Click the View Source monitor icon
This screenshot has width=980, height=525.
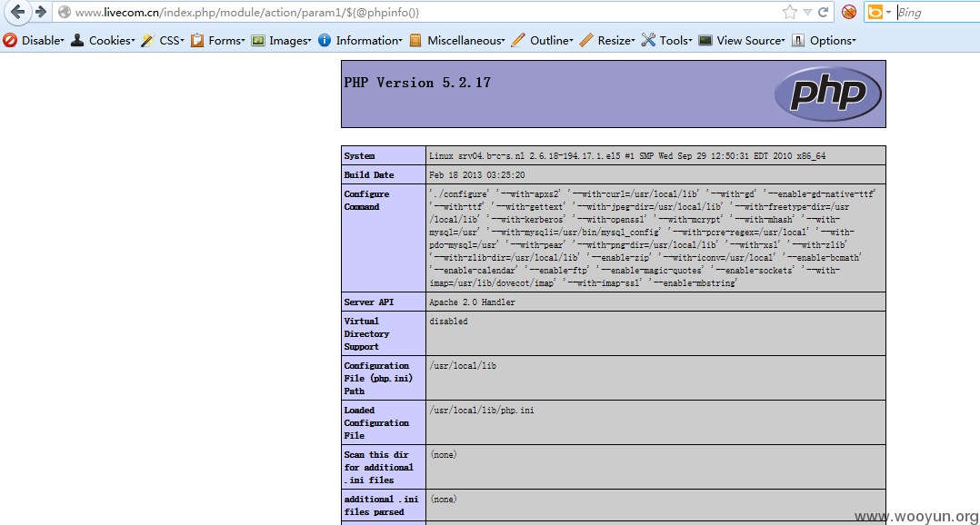pos(705,40)
